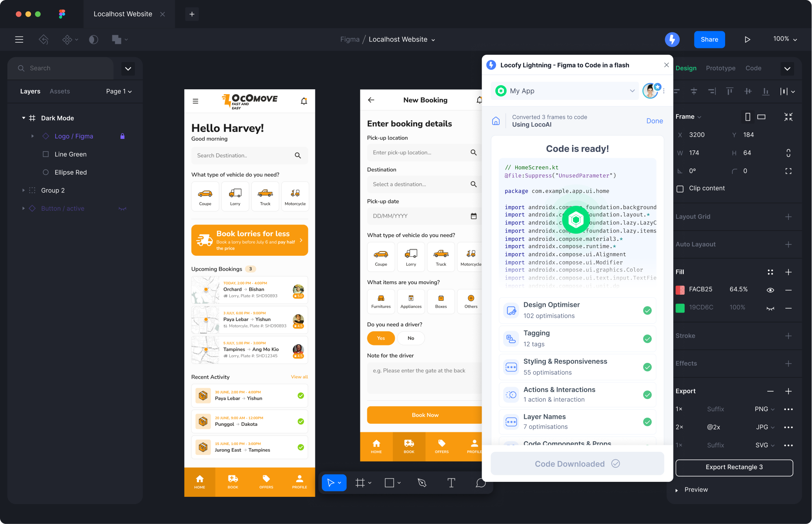This screenshot has width=812, height=524.
Task: Add a new tab with plus
Action: point(192,14)
